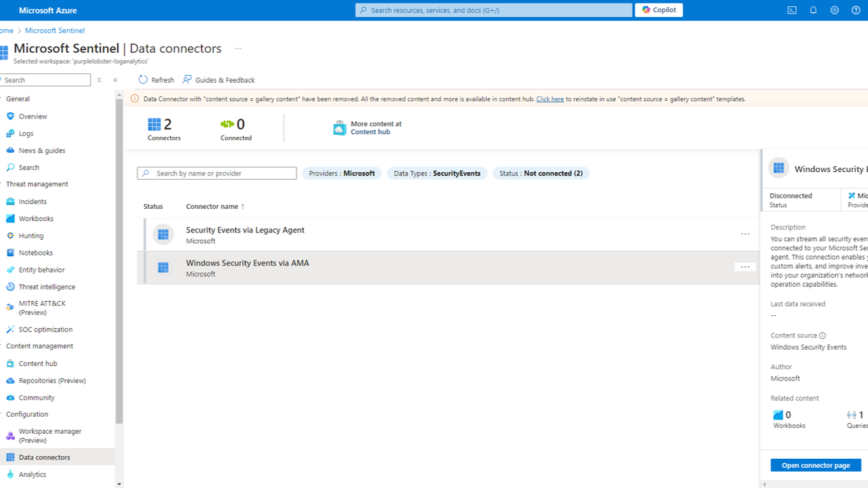Click the Copilot button
The height and width of the screenshot is (488, 868).
(x=659, y=10)
